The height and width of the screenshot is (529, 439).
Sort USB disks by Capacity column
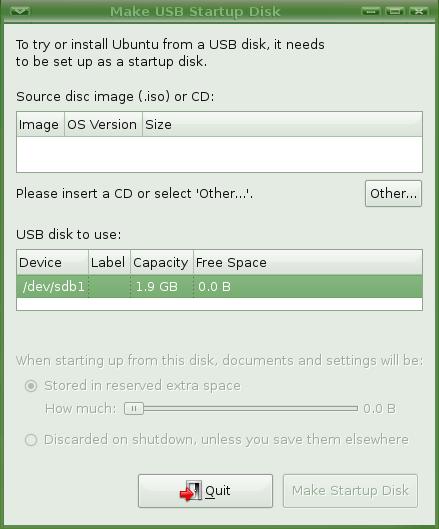pyautogui.click(x=162, y=262)
